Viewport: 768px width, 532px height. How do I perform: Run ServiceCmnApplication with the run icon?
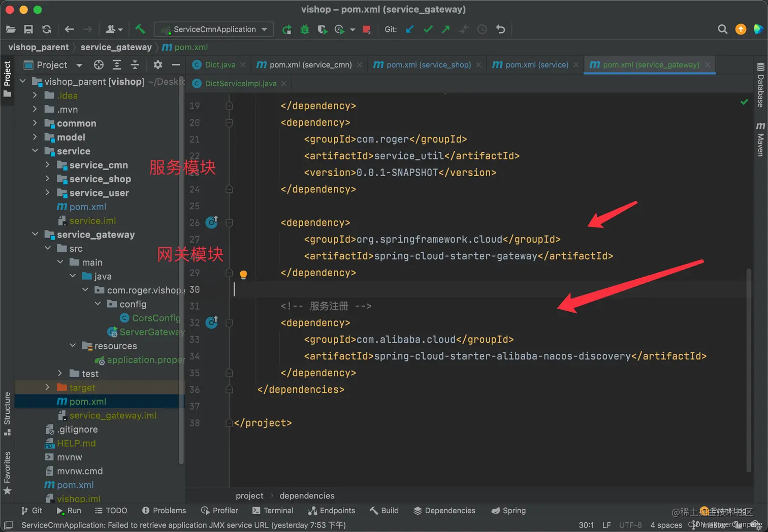287,29
